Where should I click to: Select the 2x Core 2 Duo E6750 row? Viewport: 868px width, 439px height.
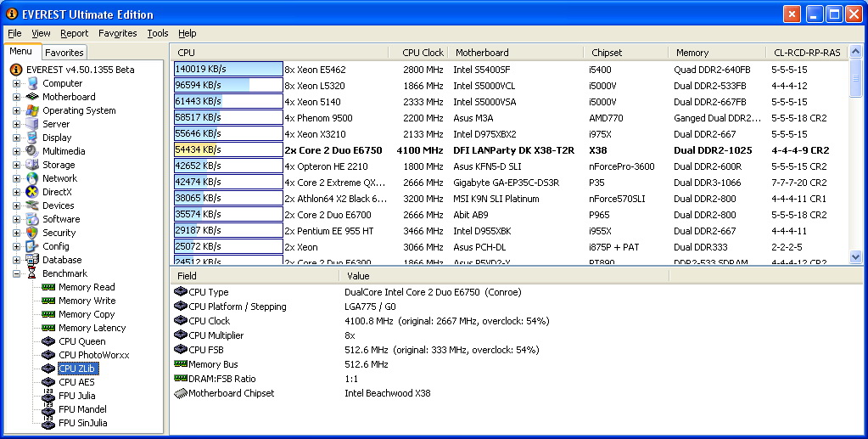click(509, 150)
